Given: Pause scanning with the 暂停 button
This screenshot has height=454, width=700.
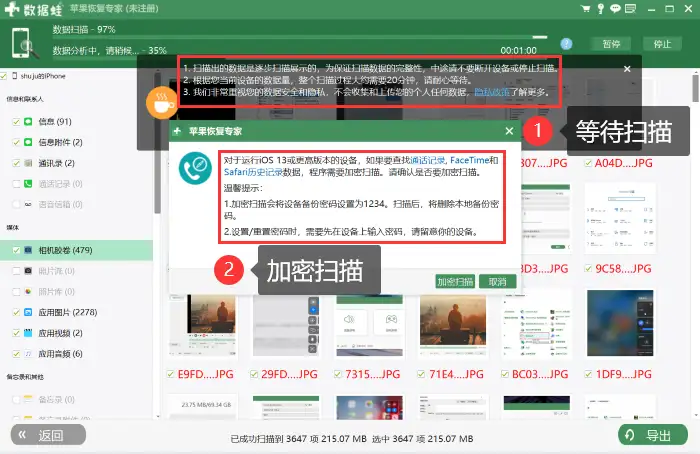Looking at the screenshot, I should pyautogui.click(x=611, y=44).
